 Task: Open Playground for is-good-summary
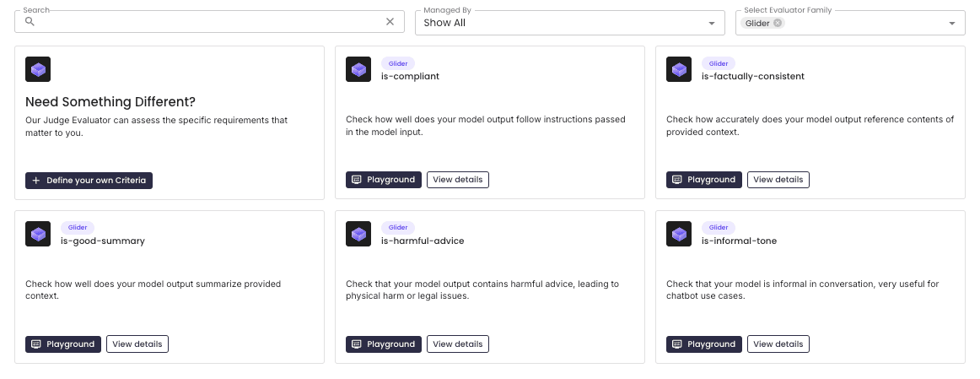pyautogui.click(x=63, y=344)
